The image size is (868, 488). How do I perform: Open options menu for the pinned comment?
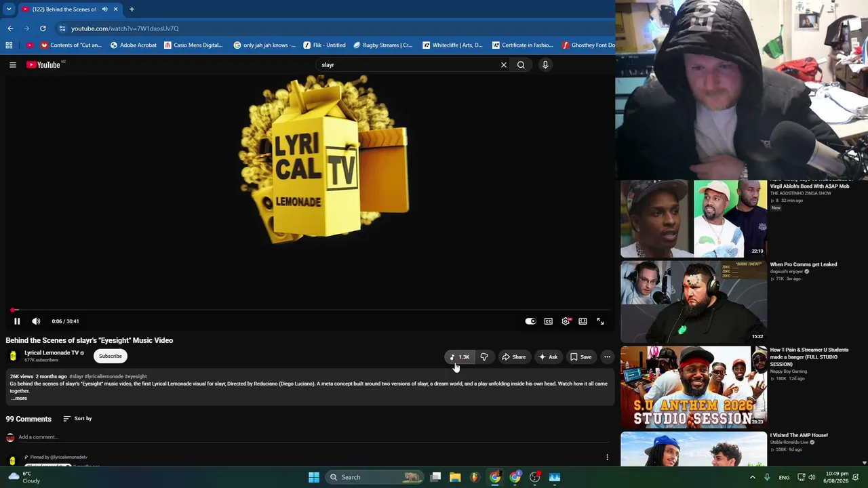click(608, 457)
